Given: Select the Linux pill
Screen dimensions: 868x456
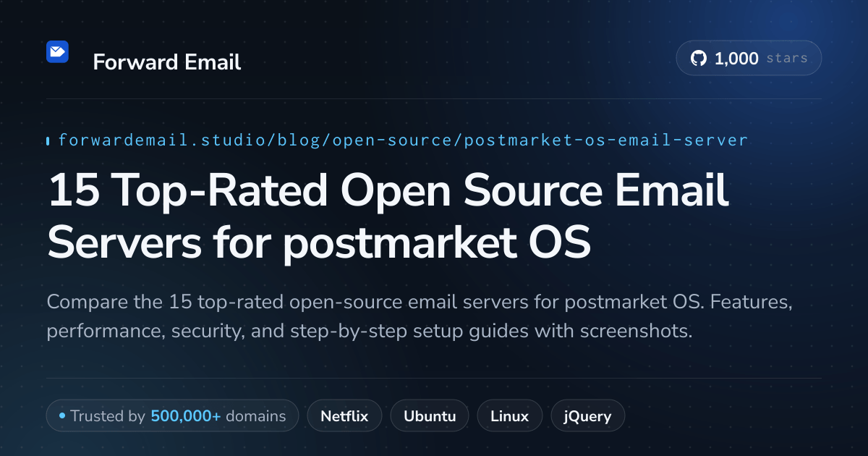Looking at the screenshot, I should [x=509, y=416].
